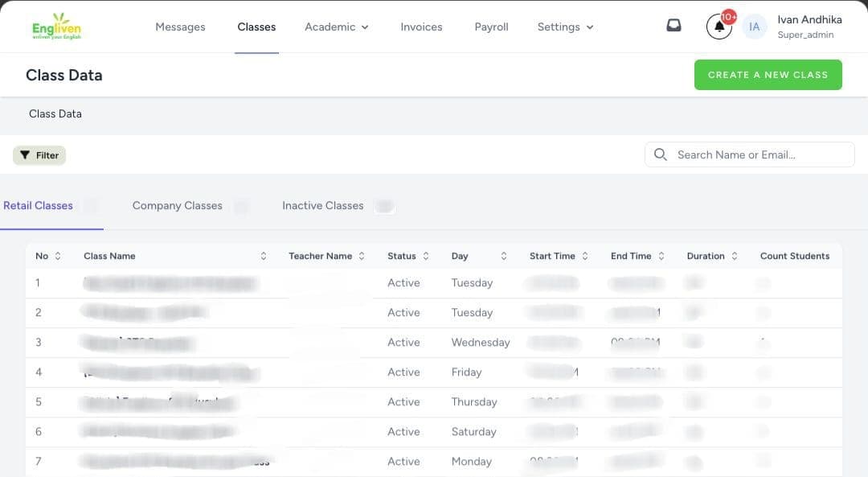Sort by Duration column arrows

pyautogui.click(x=735, y=256)
